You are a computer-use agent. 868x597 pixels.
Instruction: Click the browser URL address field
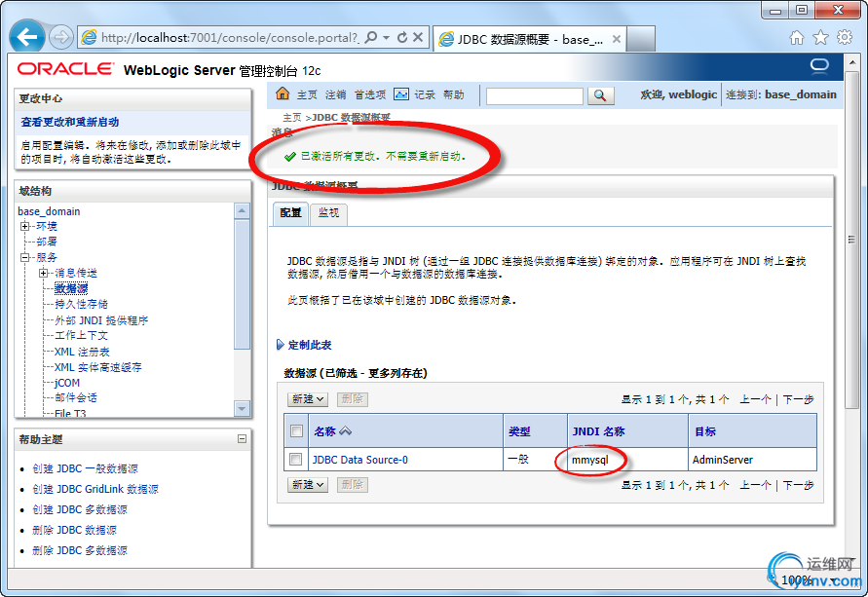pos(229,38)
